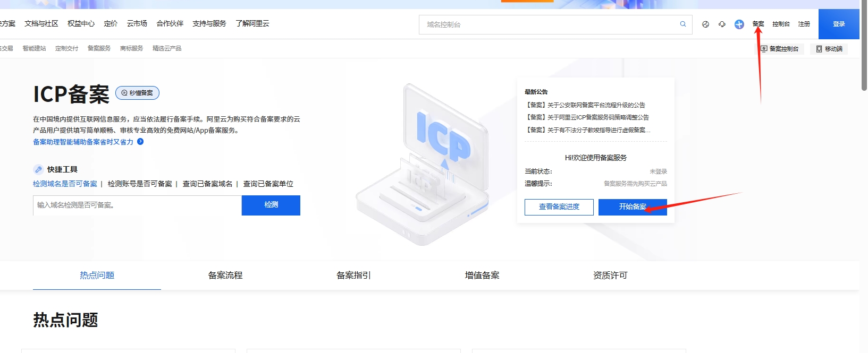Image resolution: width=868 pixels, height=353 pixels.
Task: Click the globe language icon in the header
Action: tap(705, 24)
